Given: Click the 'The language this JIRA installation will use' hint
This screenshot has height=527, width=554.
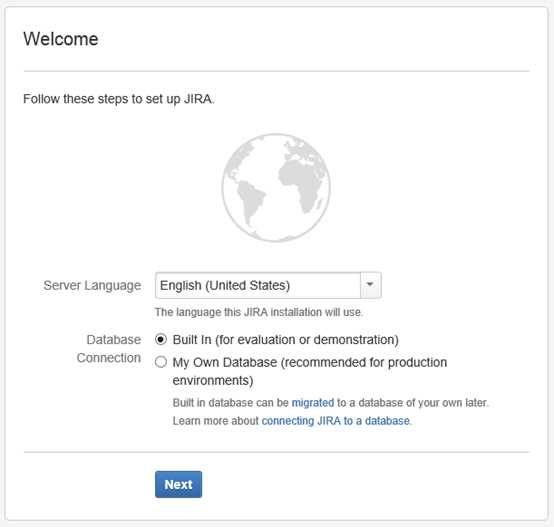Looking at the screenshot, I should coord(259,312).
